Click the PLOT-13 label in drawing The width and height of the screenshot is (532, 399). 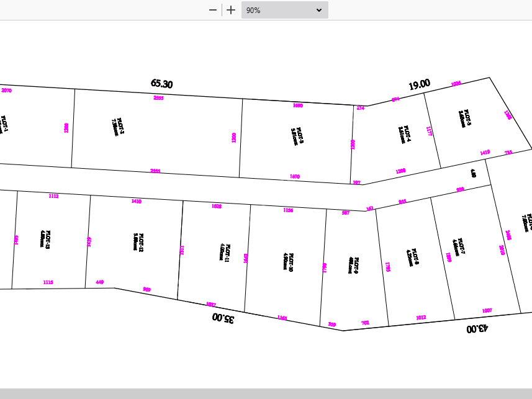(46, 240)
